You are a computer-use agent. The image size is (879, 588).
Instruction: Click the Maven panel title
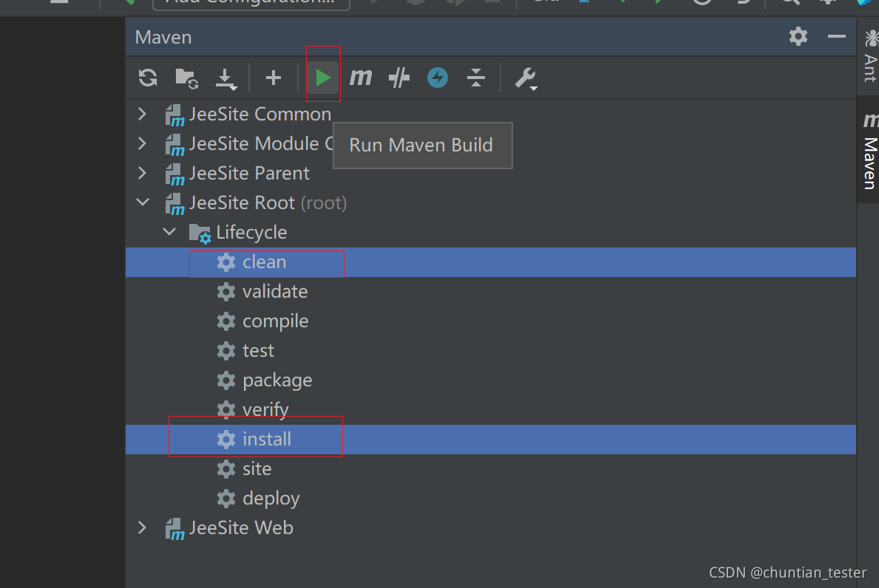163,37
